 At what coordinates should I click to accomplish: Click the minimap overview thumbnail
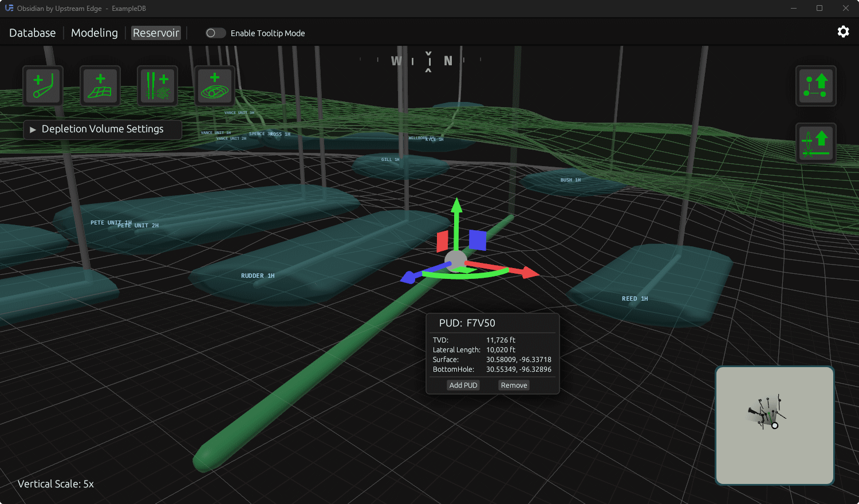775,426
